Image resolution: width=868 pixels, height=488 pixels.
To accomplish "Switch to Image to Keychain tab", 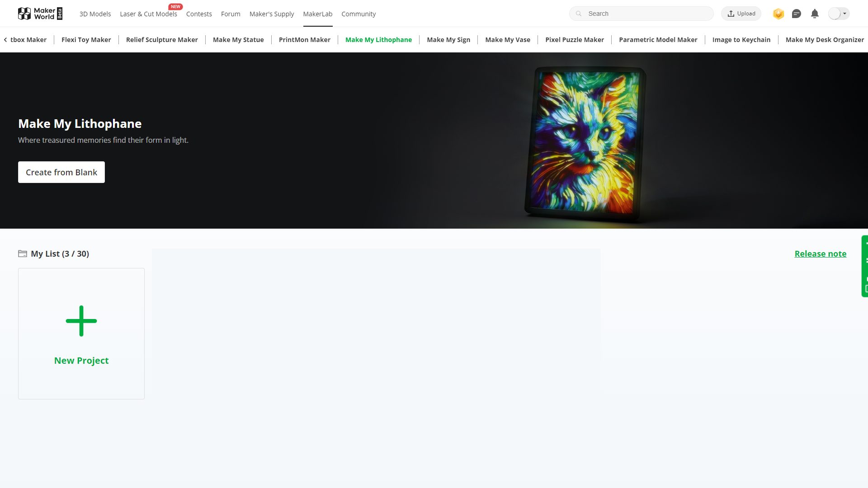I will coord(741,40).
